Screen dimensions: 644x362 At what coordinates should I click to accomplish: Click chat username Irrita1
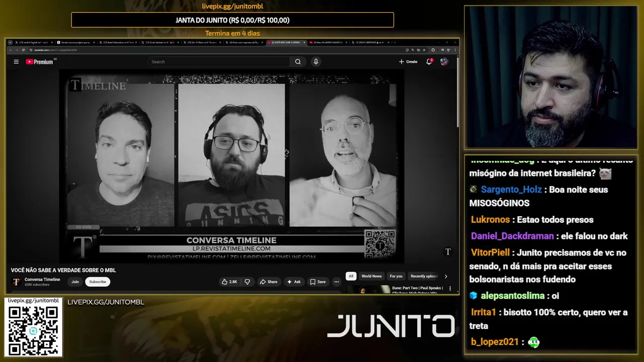pos(484,312)
